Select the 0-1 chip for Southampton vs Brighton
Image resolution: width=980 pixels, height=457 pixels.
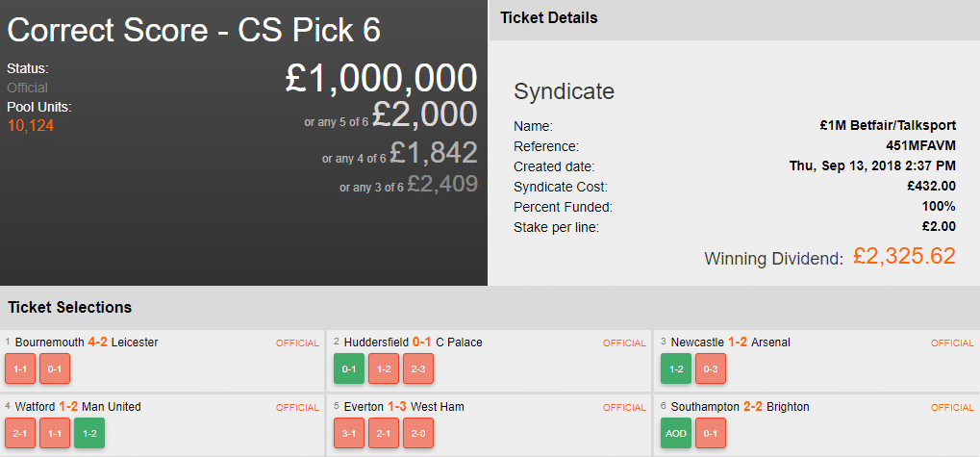pyautogui.click(x=711, y=433)
